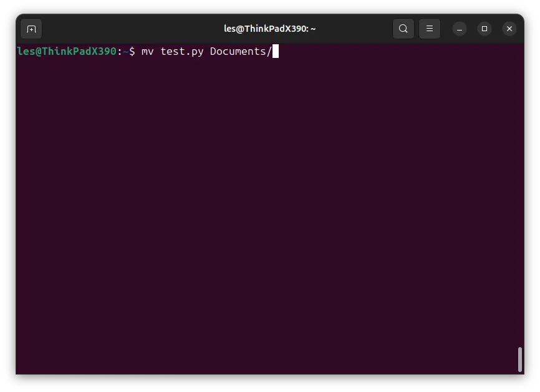Click the dollar sign prompt symbol

tap(132, 52)
